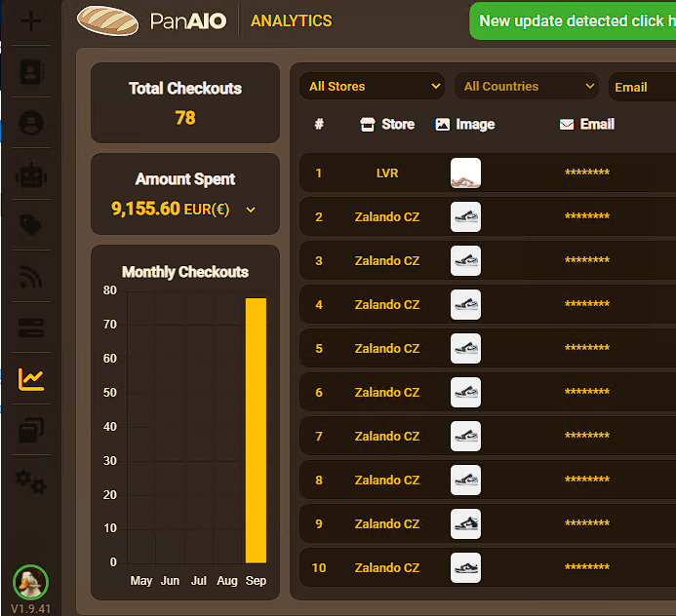This screenshot has width=676, height=616.
Task: Open the contacts book sidebar icon
Action: point(31,72)
